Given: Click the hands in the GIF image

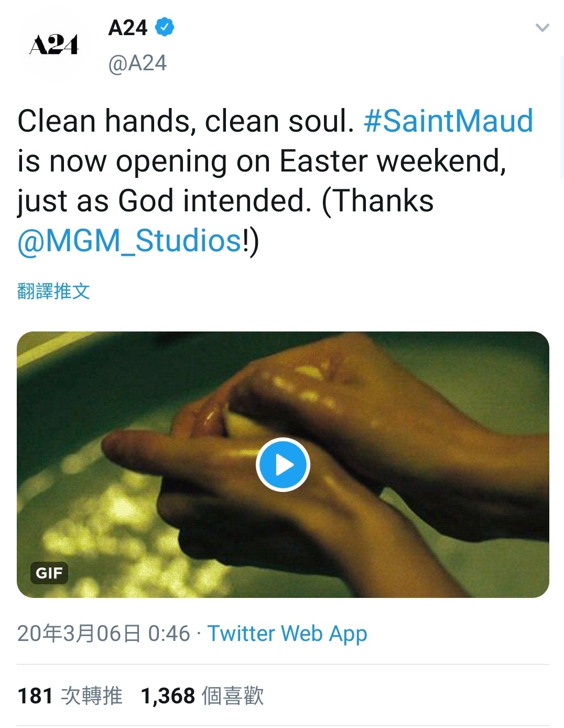Looking at the screenshot, I should pos(367,420).
